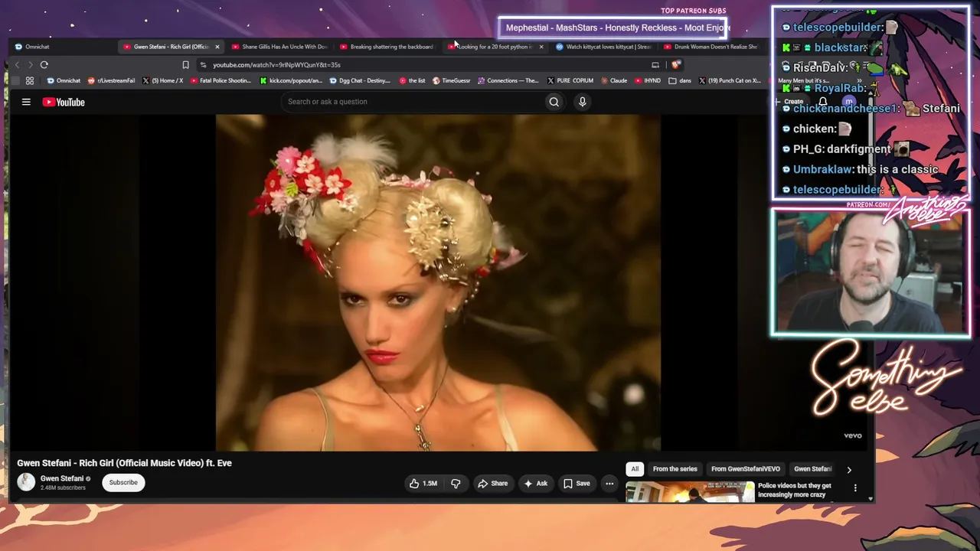Open the kick.com/popout bookmark
The width and height of the screenshot is (980, 551).
pyautogui.click(x=292, y=80)
